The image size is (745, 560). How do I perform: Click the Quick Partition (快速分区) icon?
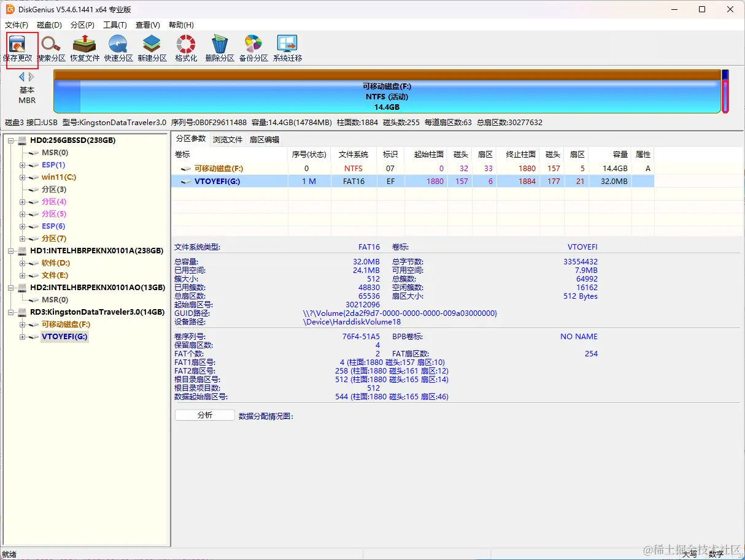(118, 48)
